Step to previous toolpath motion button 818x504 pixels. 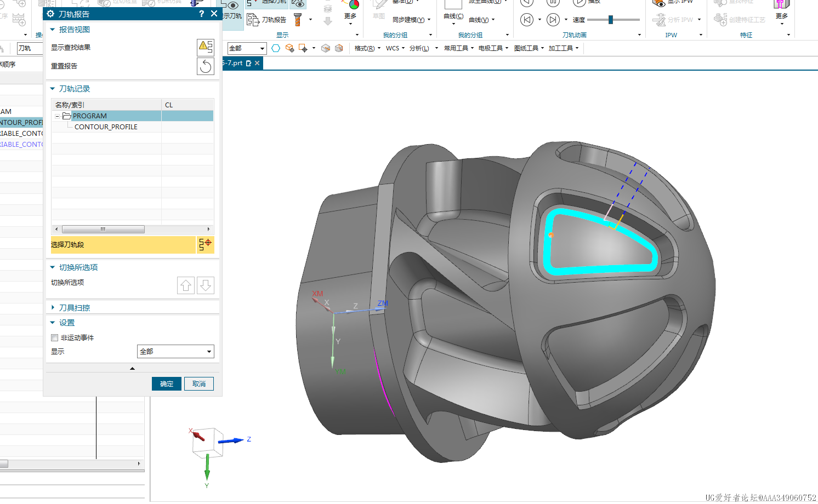point(527,20)
